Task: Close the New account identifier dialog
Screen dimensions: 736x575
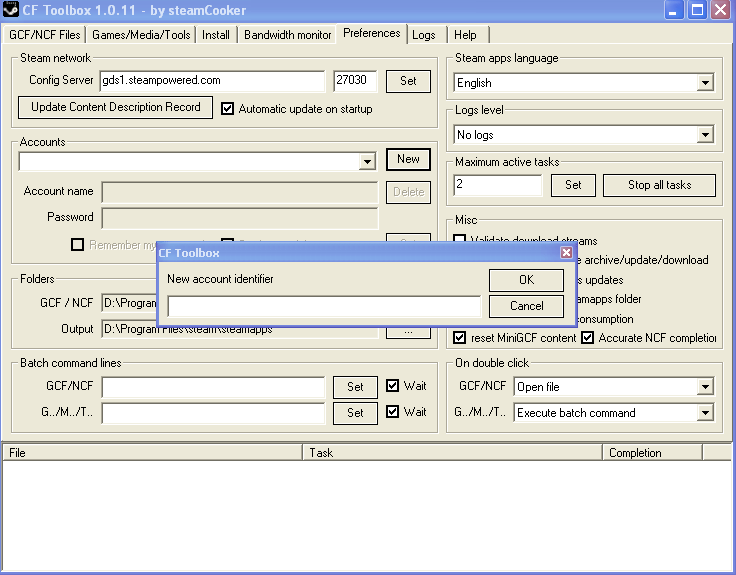Action: click(566, 253)
